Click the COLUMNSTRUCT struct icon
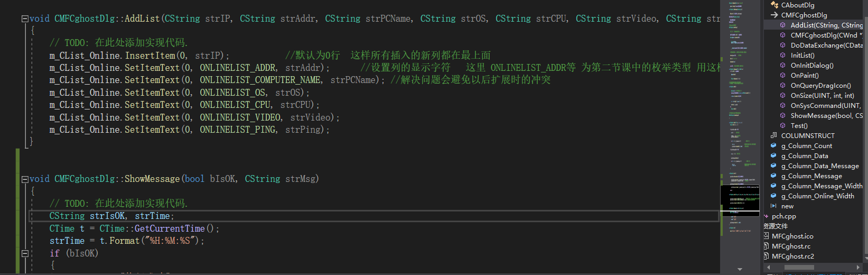 click(774, 136)
